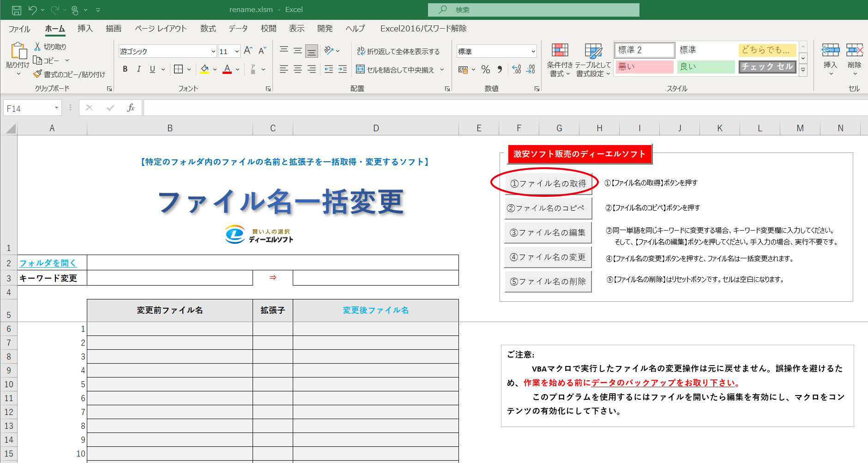This screenshot has width=868, height=463.
Task: Click the ③ファイル名の編集 button
Action: pos(548,232)
